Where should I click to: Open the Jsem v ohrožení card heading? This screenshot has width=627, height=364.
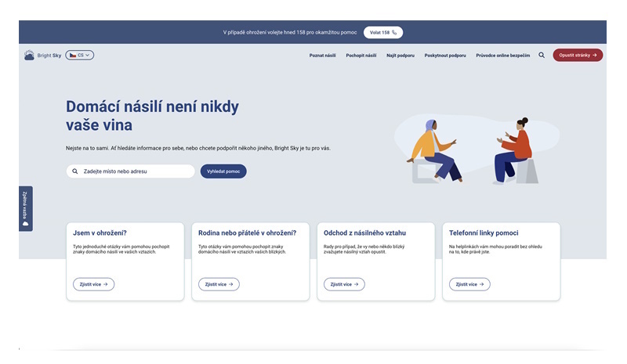100,232
